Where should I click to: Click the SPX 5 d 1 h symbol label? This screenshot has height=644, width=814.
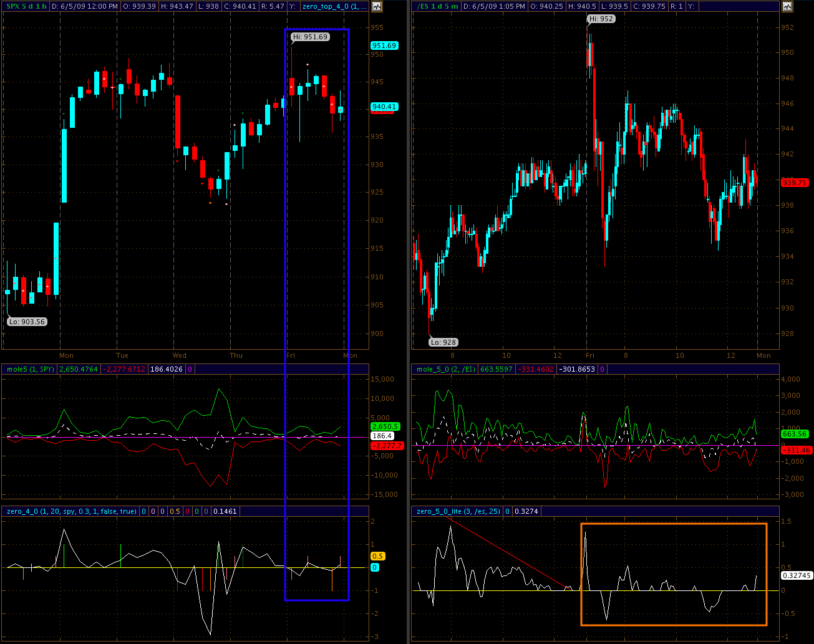pos(26,6)
